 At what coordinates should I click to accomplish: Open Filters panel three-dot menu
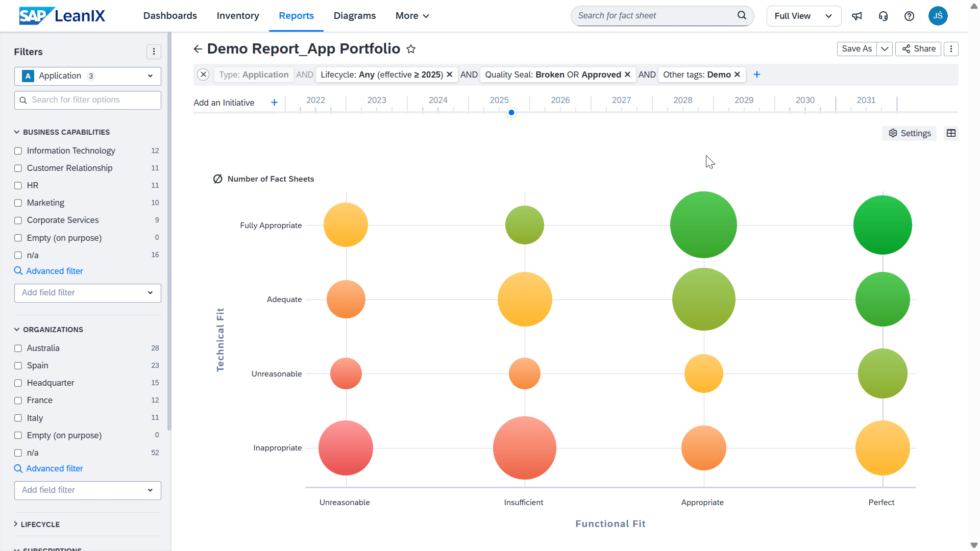point(154,52)
